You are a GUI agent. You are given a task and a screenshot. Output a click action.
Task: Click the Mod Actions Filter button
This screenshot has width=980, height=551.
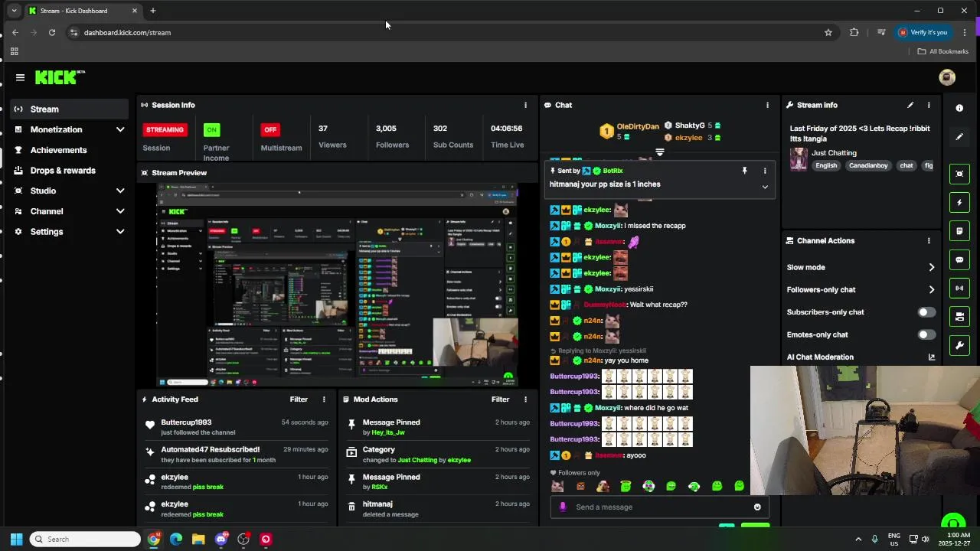500,399
